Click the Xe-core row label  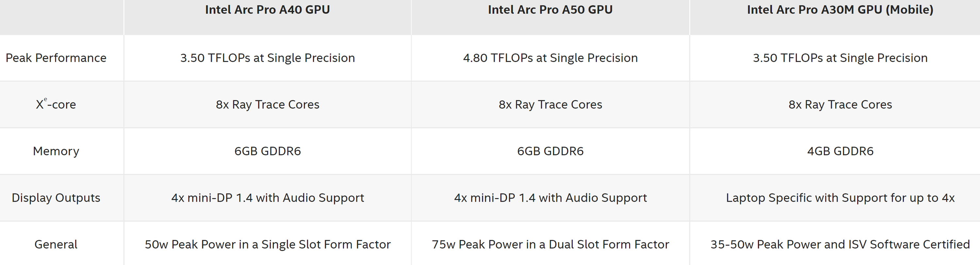(56, 104)
